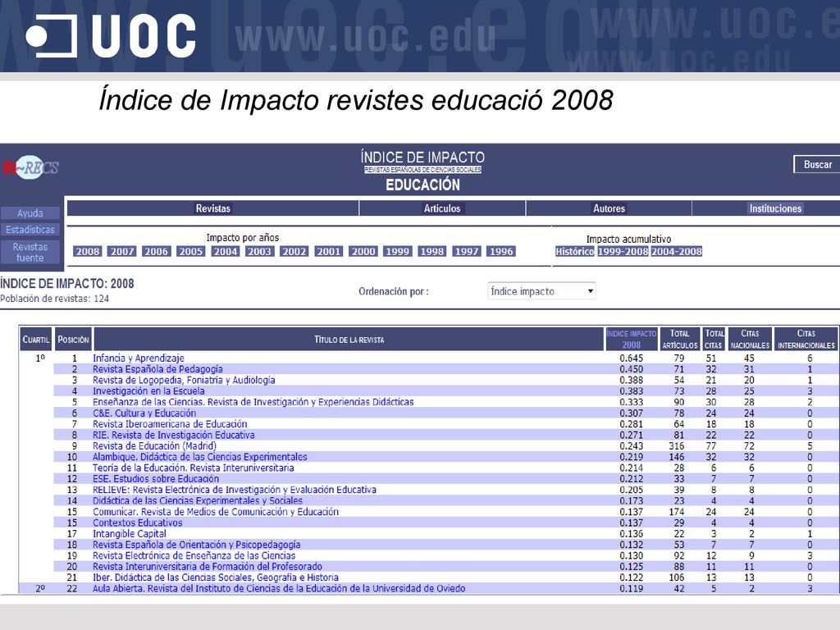Select year 1998 impact
This screenshot has height=630, width=840.
[431, 251]
